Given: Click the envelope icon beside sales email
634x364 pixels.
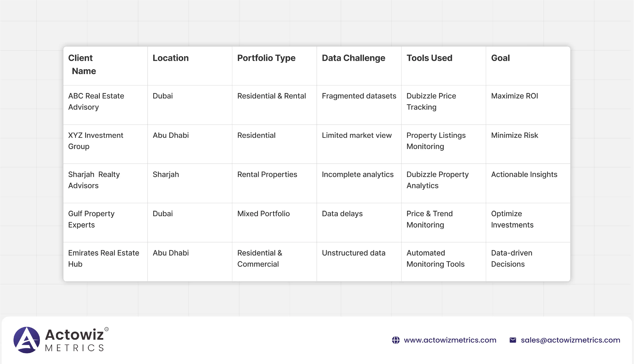Looking at the screenshot, I should point(513,340).
